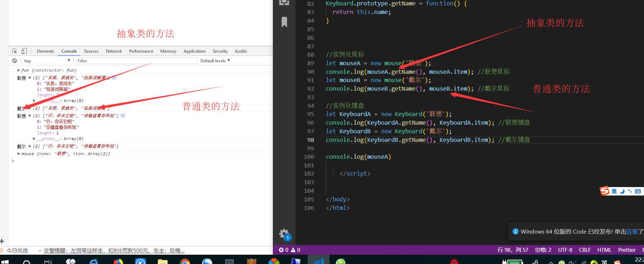Image resolution: width=644 pixels, height=264 pixels.
Task: Expand the last 戴尔 array entry
Action: (30, 146)
